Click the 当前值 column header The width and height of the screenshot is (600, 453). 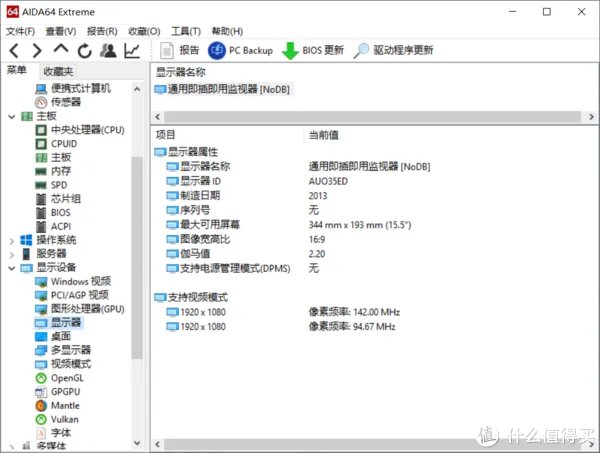click(x=324, y=135)
